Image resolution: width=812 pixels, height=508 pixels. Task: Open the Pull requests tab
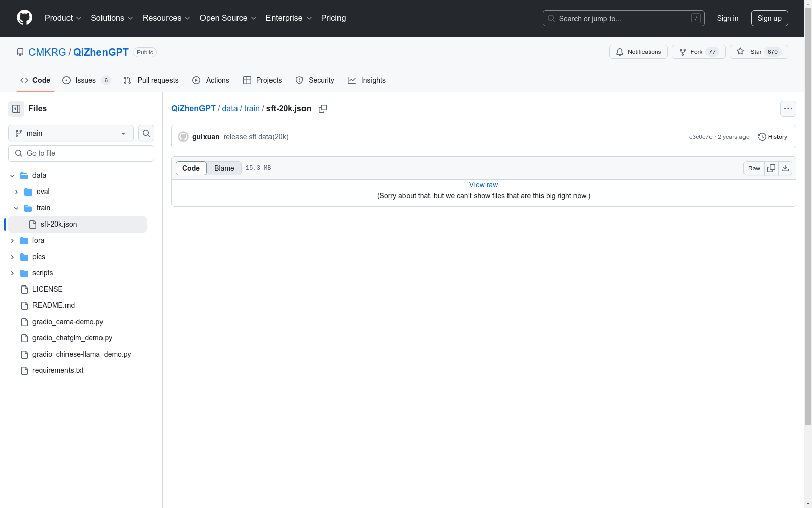point(151,80)
